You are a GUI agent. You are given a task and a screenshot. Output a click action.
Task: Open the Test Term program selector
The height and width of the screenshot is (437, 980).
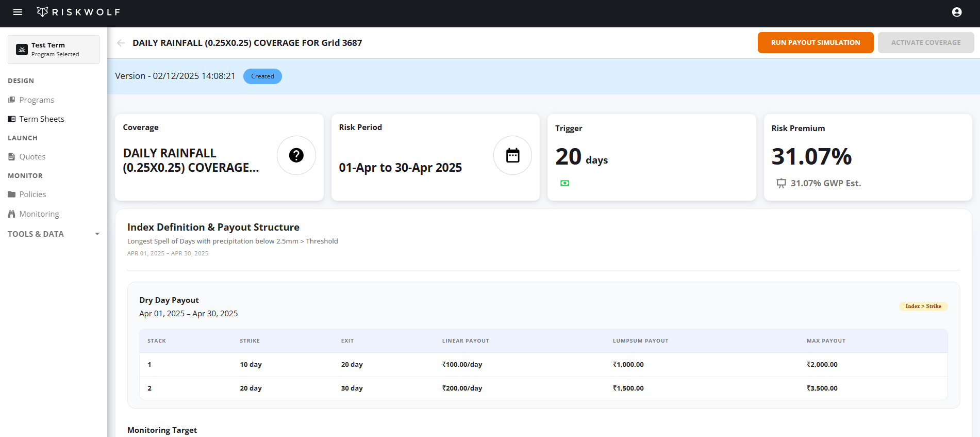point(54,50)
